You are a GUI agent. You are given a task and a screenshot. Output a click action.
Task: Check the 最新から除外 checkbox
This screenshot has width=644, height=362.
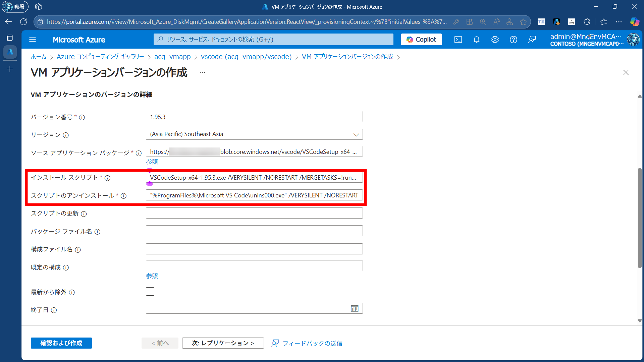point(150,292)
